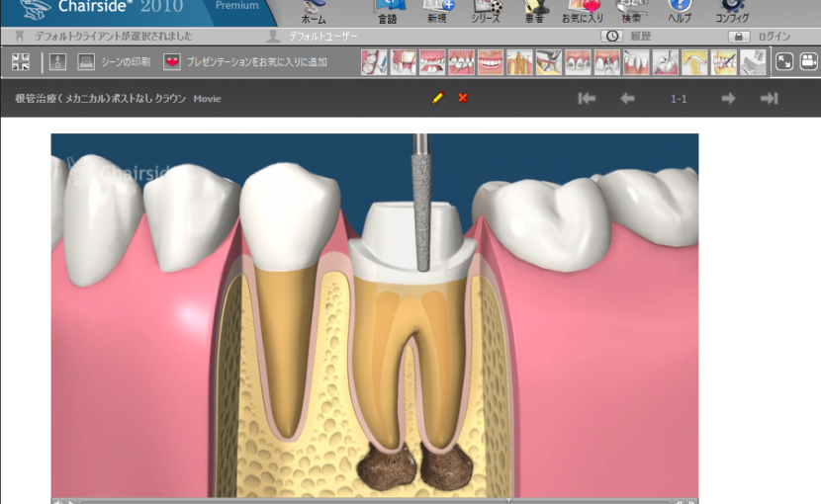Click the red X delete icon
The image size is (821, 504).
tap(463, 98)
